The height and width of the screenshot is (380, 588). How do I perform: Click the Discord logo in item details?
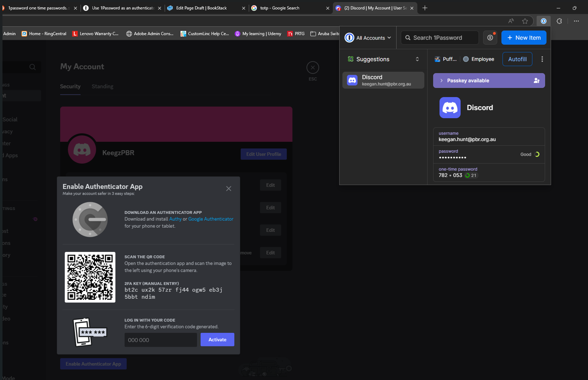pos(450,108)
